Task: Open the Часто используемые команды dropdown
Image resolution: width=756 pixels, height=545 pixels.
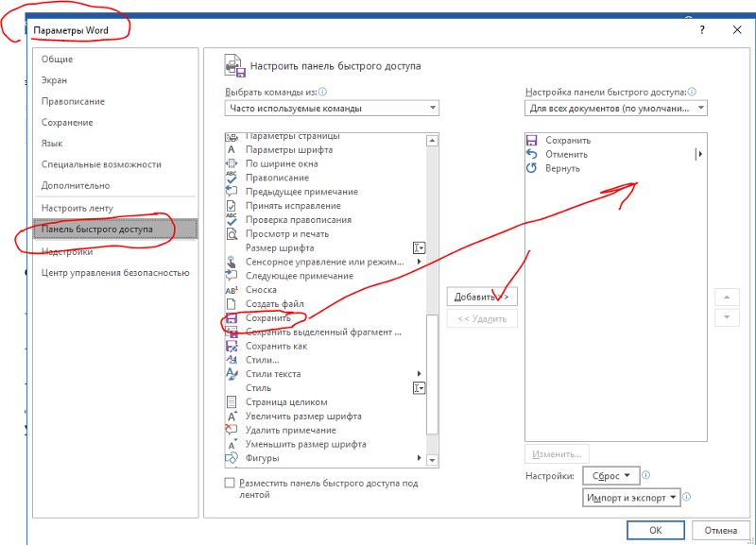Action: [x=332, y=108]
